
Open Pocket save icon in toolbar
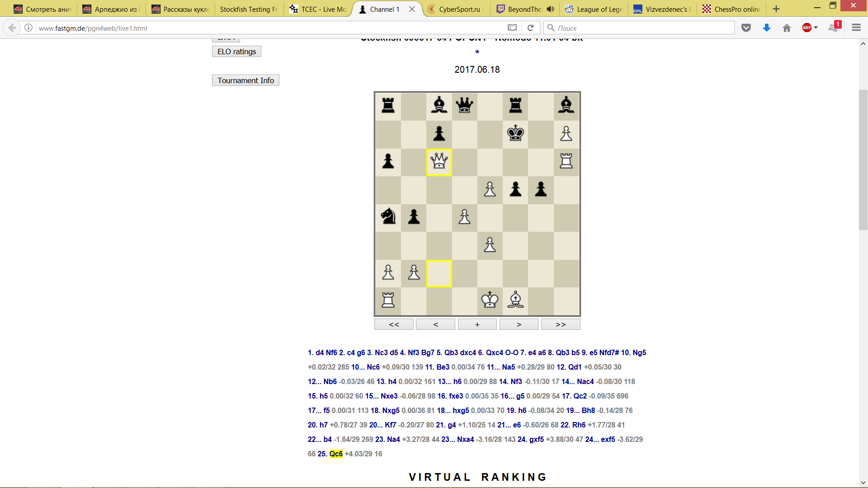point(746,28)
